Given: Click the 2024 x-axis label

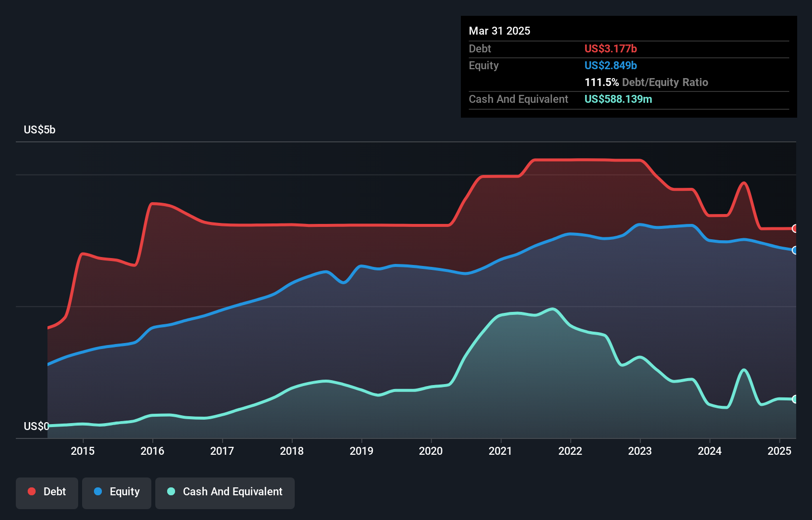Looking at the screenshot, I should pyautogui.click(x=710, y=451).
